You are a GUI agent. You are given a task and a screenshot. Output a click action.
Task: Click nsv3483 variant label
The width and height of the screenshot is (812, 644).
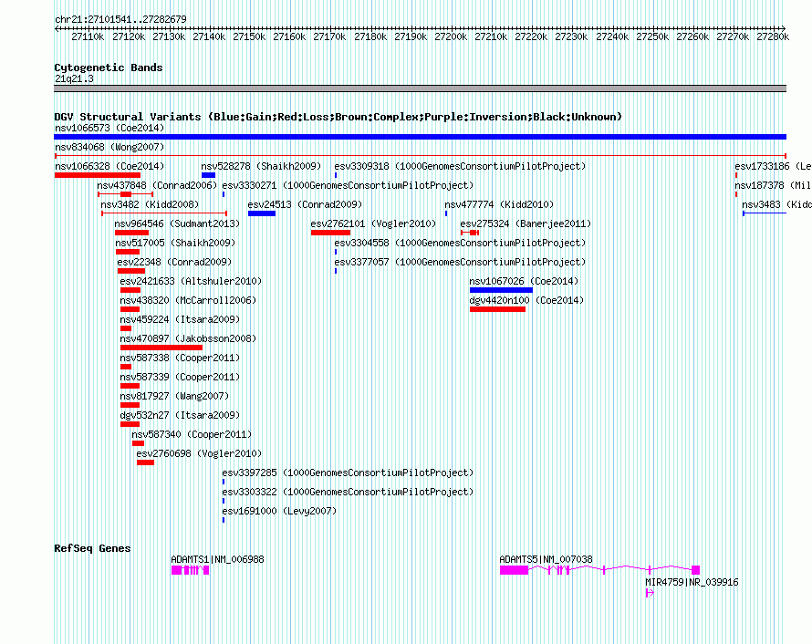776,204
